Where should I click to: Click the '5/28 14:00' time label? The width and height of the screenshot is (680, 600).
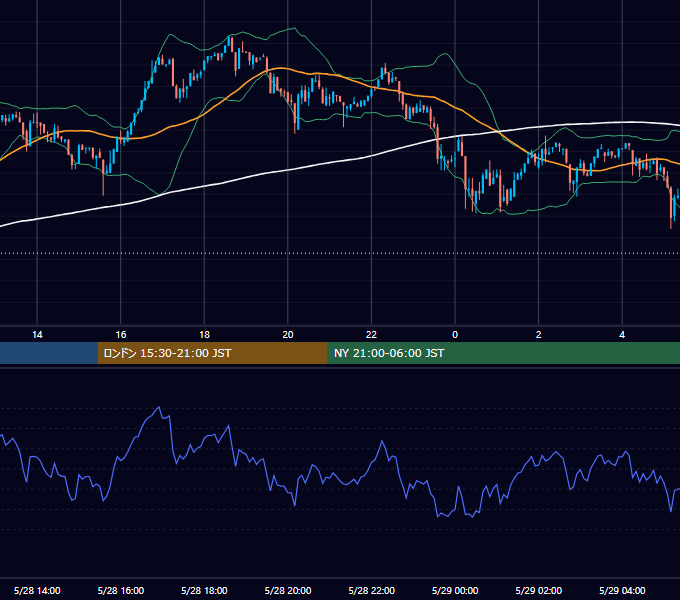tap(37, 590)
